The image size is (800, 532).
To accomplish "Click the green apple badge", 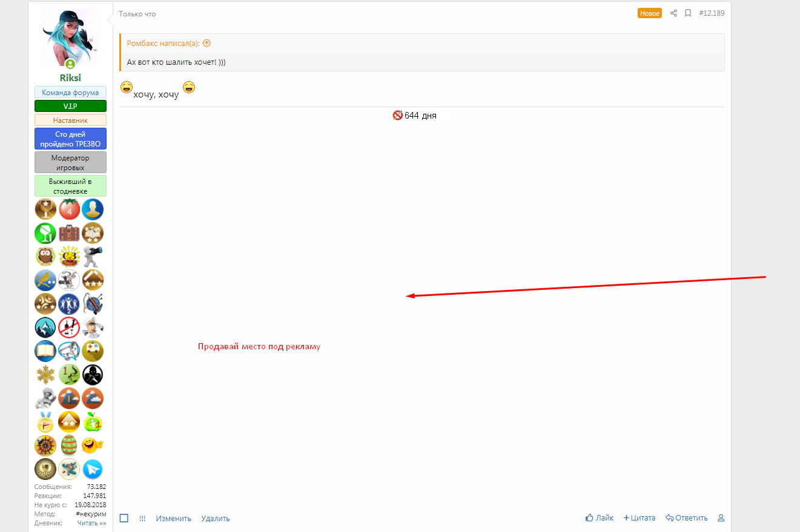I will point(93,422).
